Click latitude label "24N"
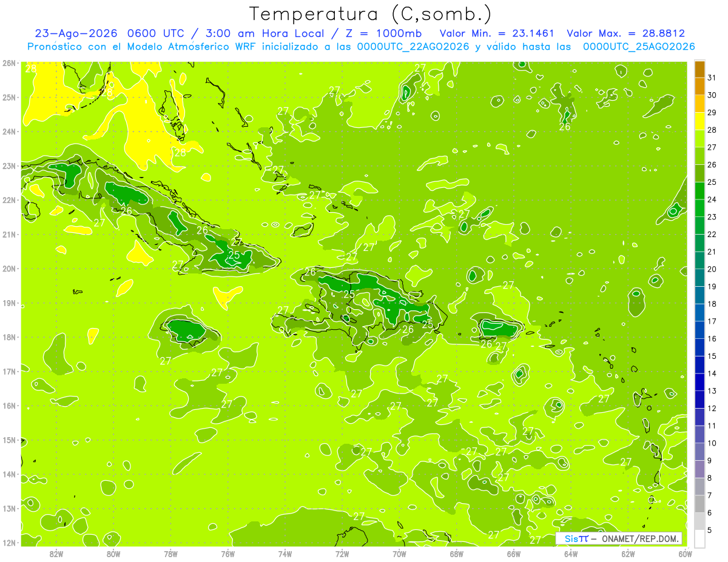 [8, 132]
